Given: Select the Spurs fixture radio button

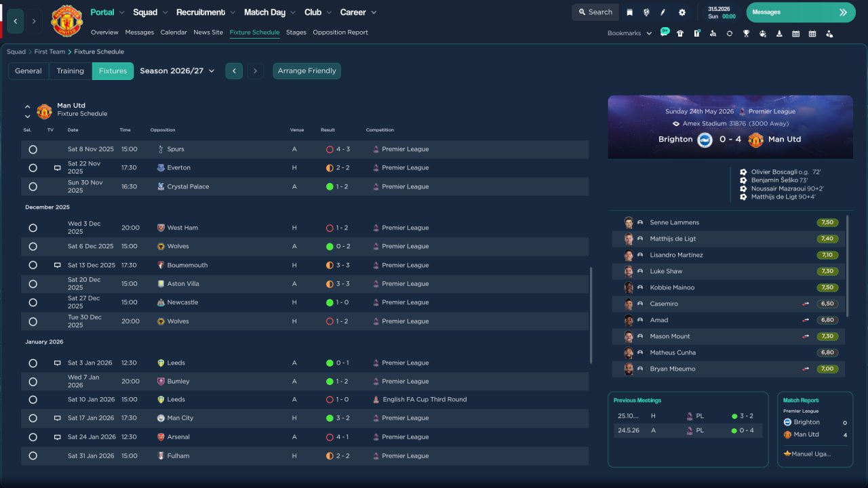Looking at the screenshot, I should click(33, 149).
